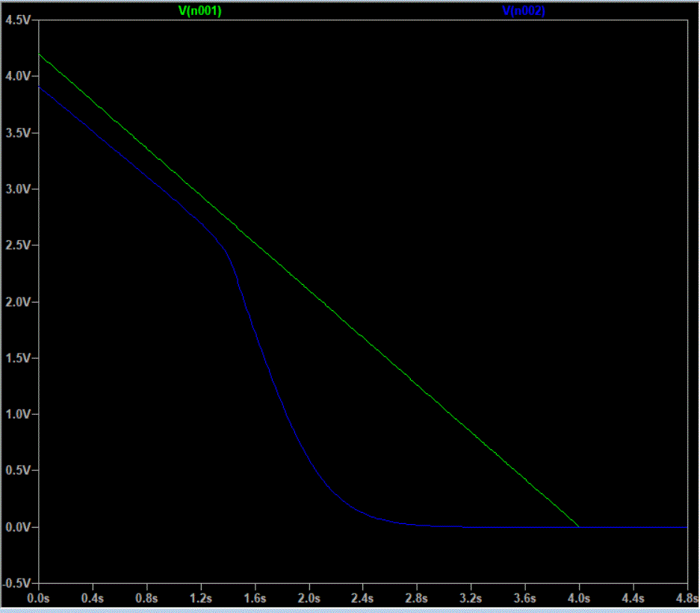Click green trace start point at 4.2V
Viewport: 700px width, 613px height.
click(40, 55)
